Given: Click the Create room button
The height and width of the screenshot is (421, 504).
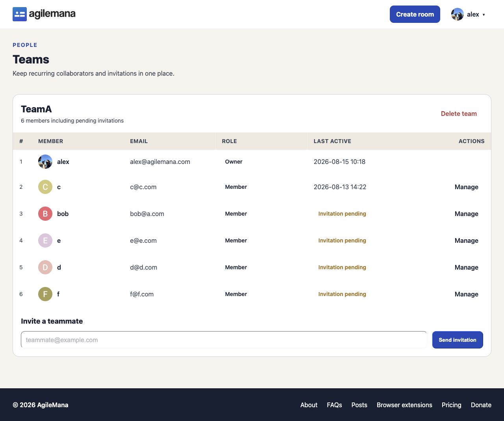Looking at the screenshot, I should [415, 14].
